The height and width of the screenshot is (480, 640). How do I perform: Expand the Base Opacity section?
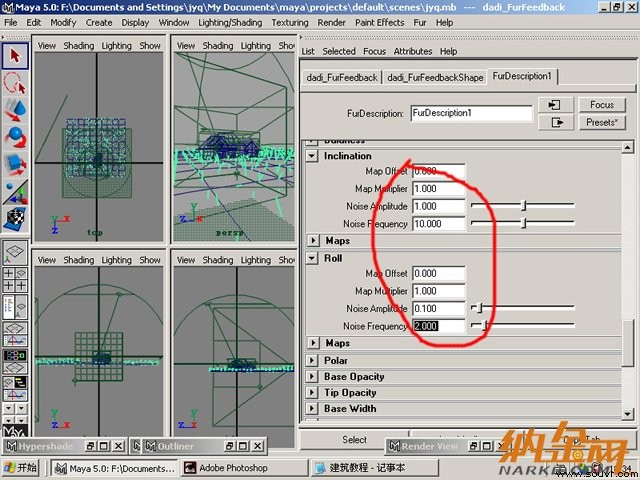(313, 376)
